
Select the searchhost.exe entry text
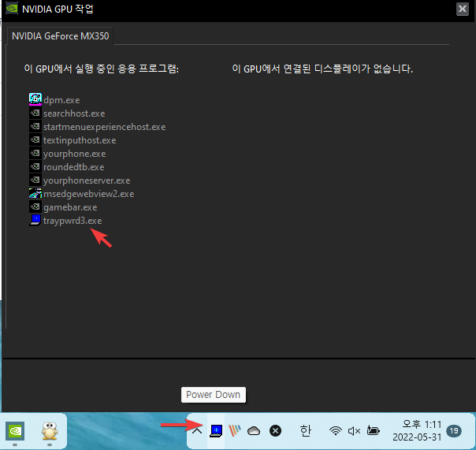(x=74, y=113)
